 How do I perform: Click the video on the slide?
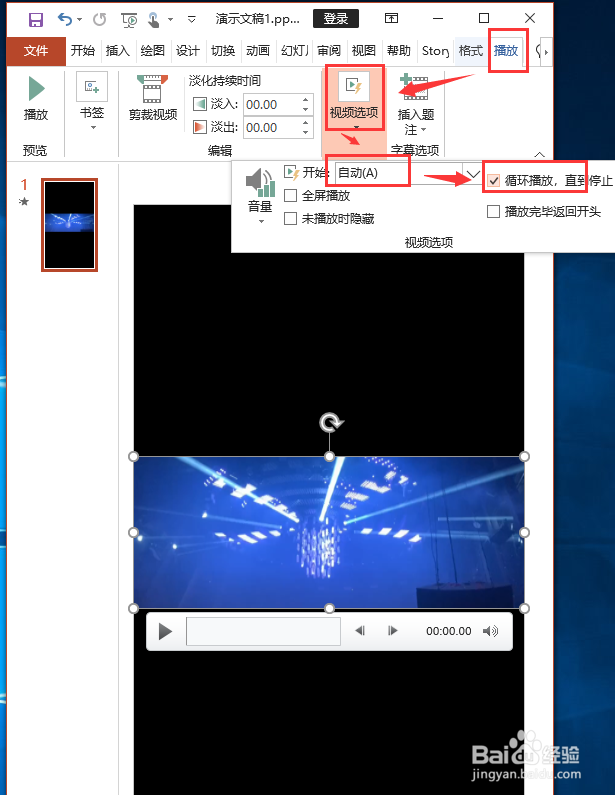(x=329, y=532)
